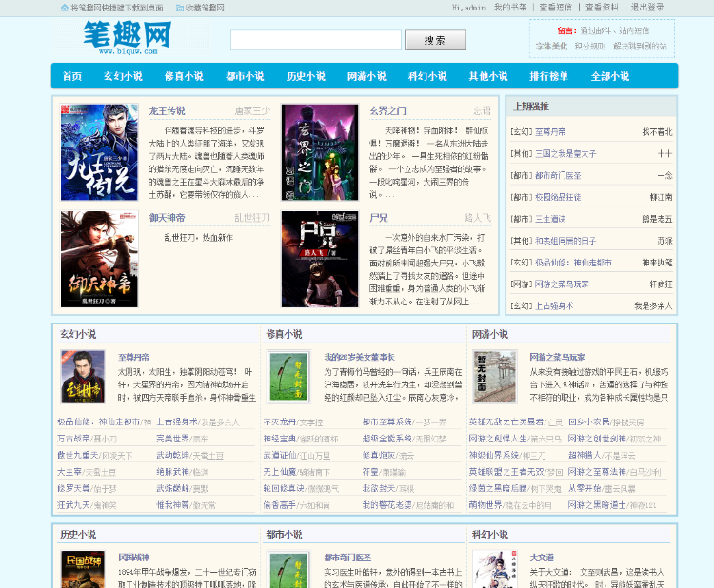
Task: Open 上古强身术 in recommended list
Action: coord(554,305)
